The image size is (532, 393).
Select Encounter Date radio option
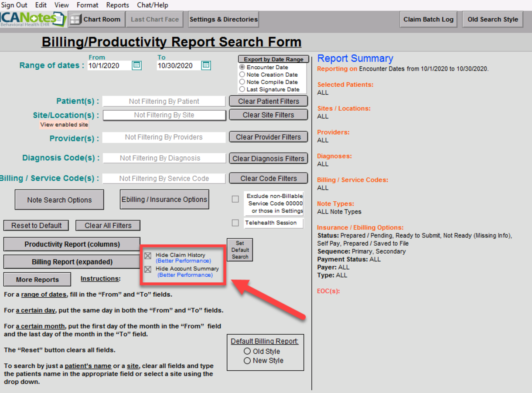click(242, 68)
